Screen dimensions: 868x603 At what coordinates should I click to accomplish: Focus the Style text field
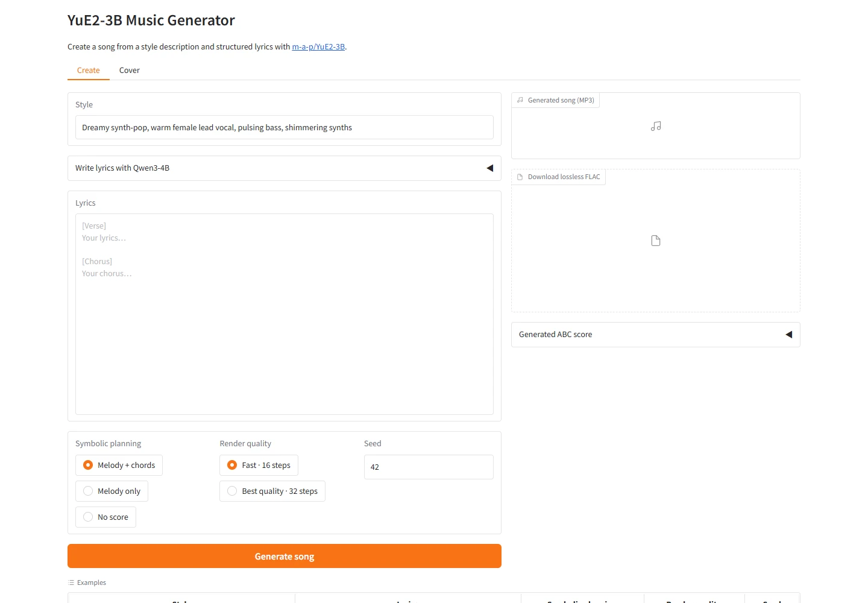click(x=285, y=127)
